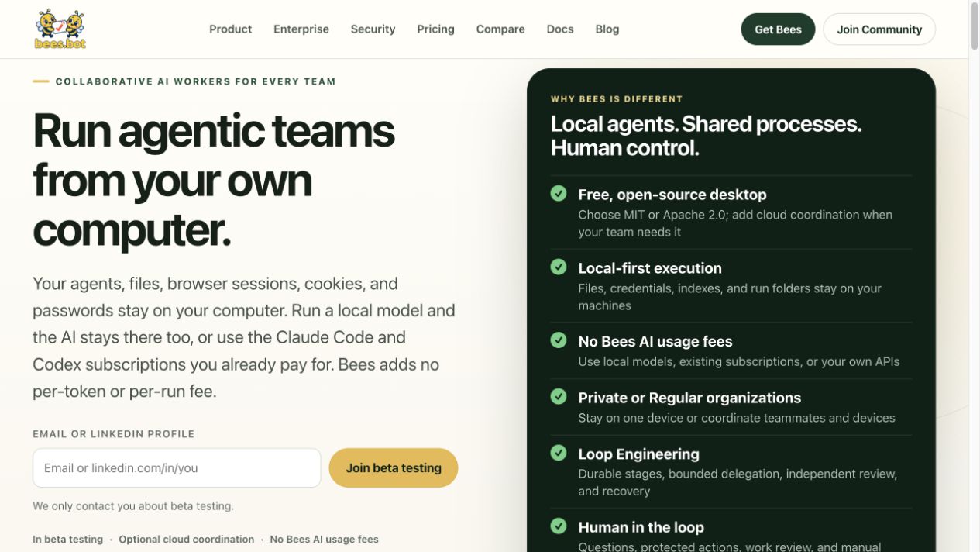
Task: Click the checkmark icon beside Free, open-source desktop
Action: click(559, 193)
